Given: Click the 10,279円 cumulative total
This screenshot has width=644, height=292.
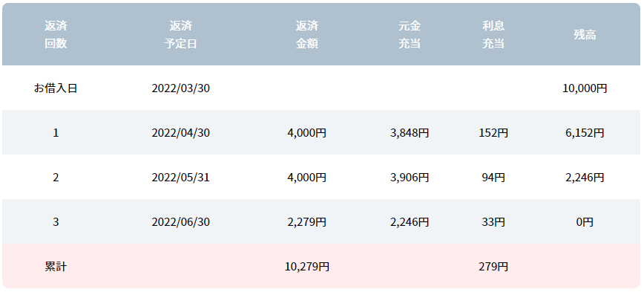Looking at the screenshot, I should pyautogui.click(x=307, y=267).
